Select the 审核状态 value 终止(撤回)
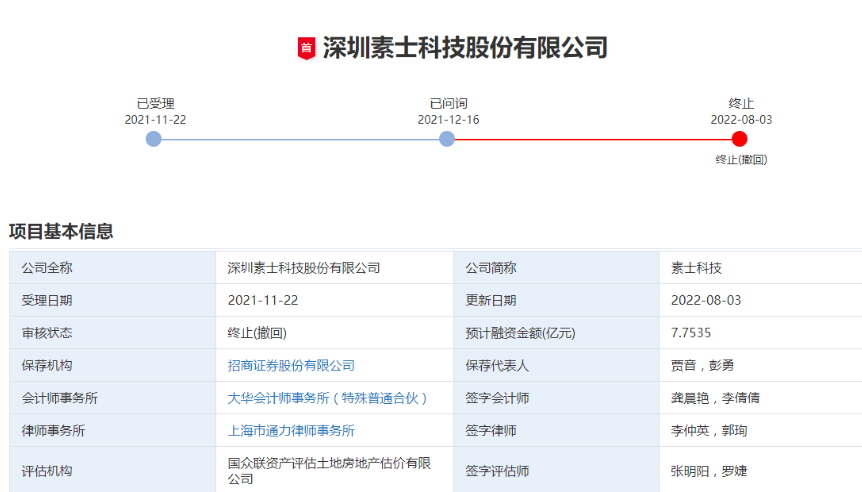Screen dimensions: 862x492 pos(335,333)
